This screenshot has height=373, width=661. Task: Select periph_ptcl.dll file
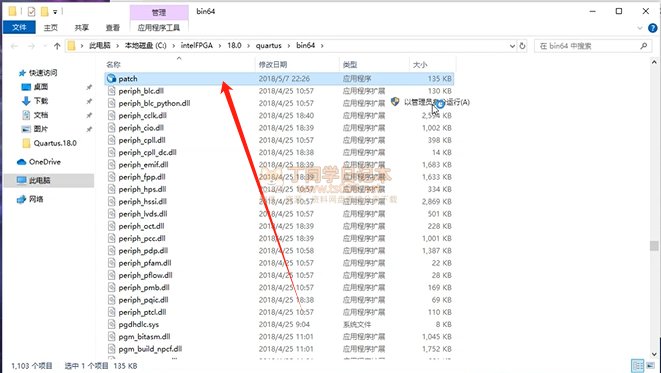pos(142,312)
